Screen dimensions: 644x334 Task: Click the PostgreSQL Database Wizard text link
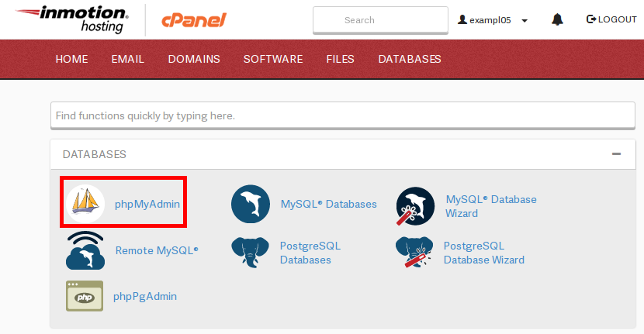(x=484, y=253)
